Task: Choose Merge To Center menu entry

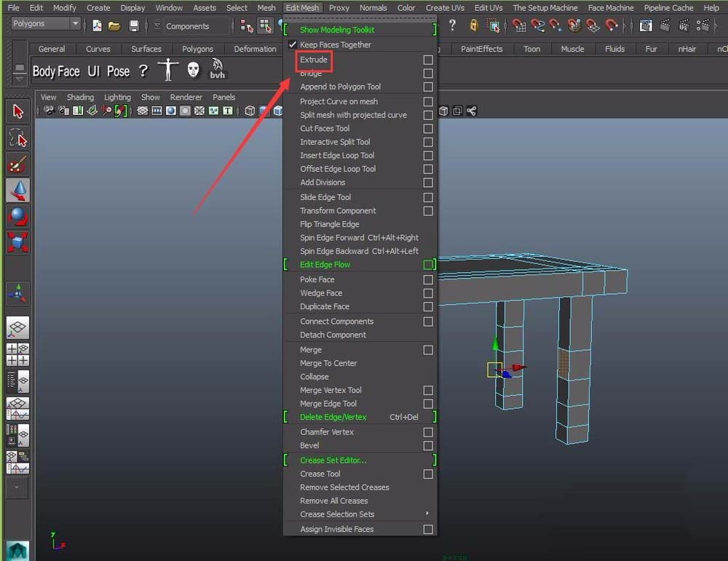Action: click(x=328, y=363)
